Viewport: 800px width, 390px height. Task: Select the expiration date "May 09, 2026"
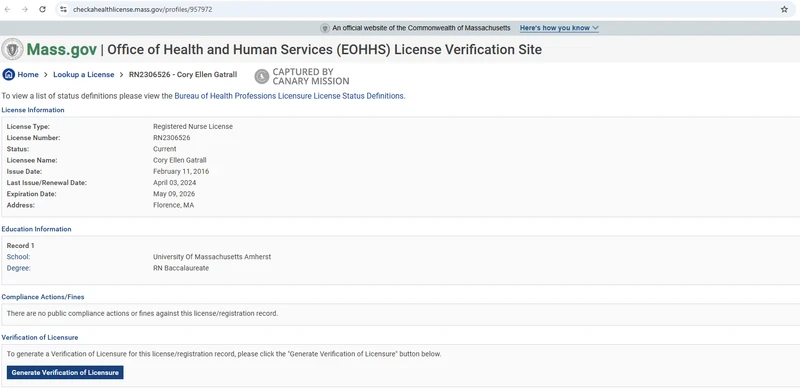pyautogui.click(x=174, y=194)
